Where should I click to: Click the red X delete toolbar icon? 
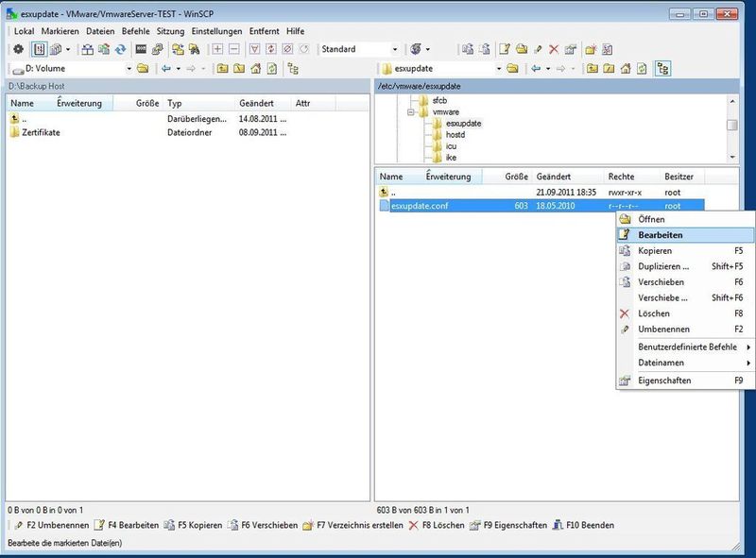(554, 49)
